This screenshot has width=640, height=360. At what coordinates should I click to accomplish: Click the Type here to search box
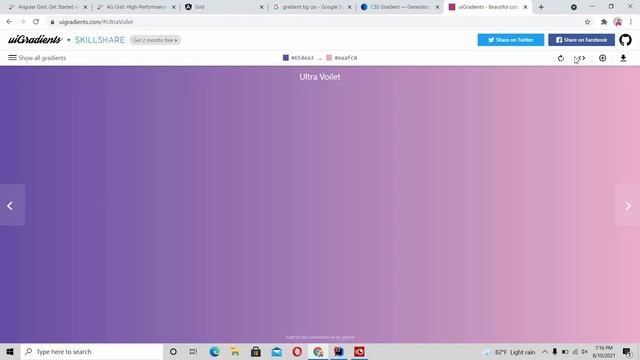91,351
